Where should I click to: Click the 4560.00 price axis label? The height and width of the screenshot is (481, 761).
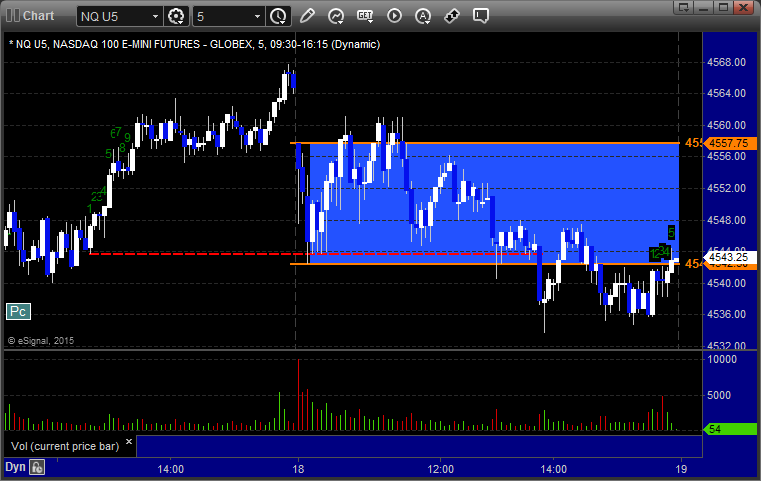pos(727,125)
